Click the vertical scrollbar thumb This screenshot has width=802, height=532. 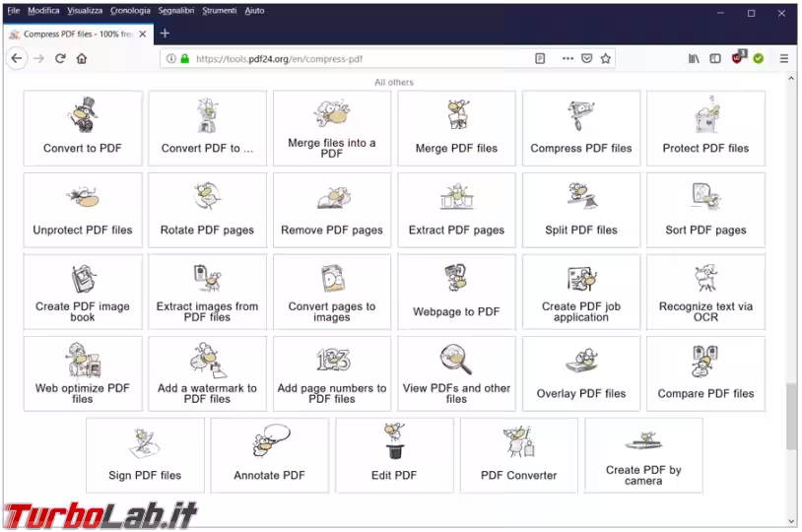(x=791, y=417)
